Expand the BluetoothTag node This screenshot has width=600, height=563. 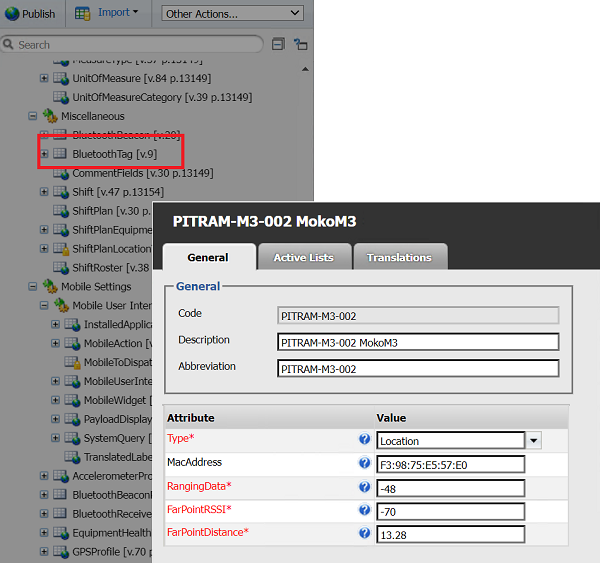pos(44,154)
